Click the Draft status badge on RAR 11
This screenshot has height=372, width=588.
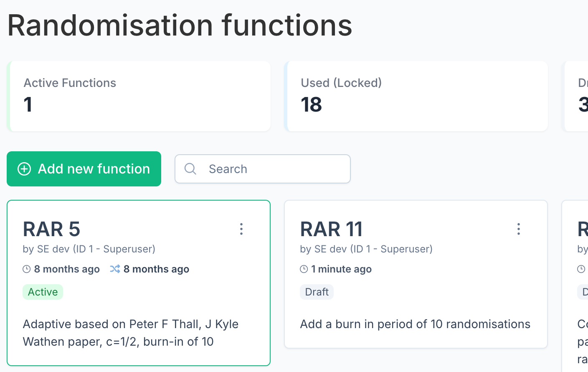[317, 292]
